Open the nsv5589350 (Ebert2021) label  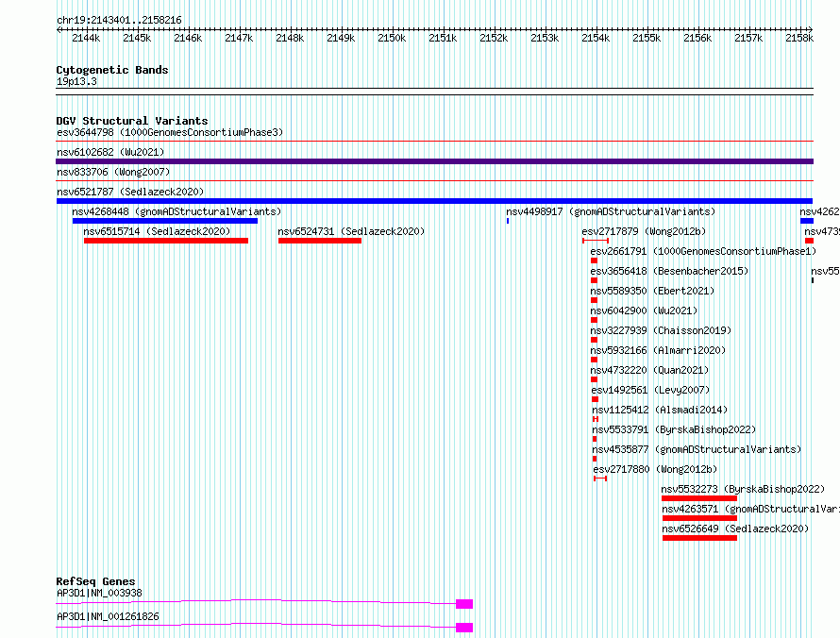coord(652,291)
